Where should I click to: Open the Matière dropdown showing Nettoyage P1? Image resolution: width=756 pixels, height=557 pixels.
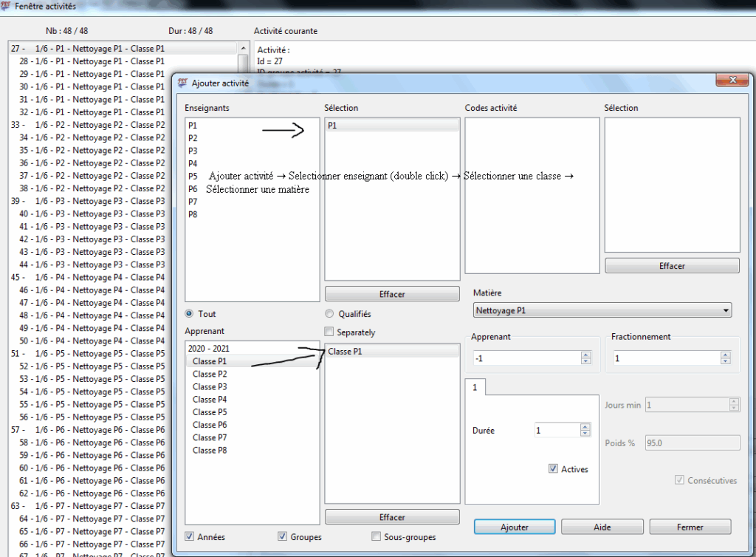point(602,311)
